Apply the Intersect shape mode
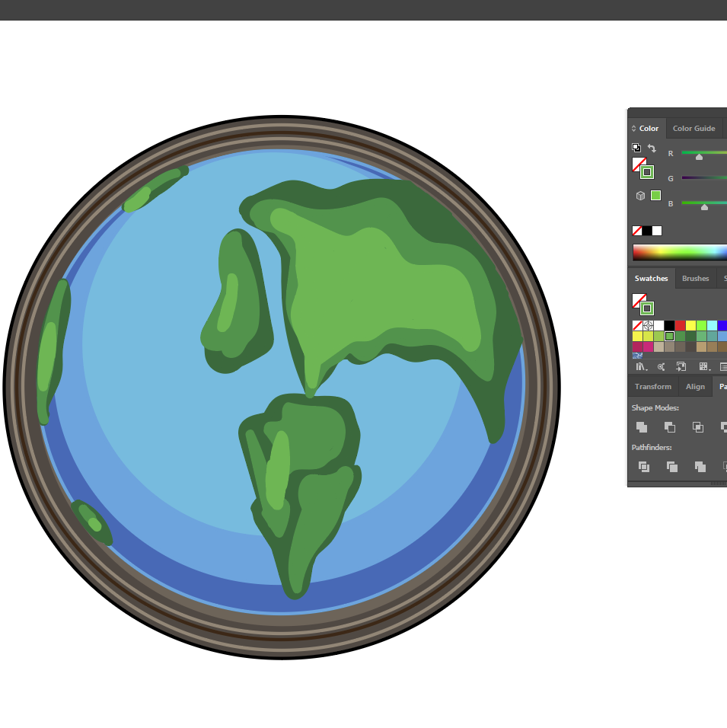Screen dimensions: 727x728 [698, 427]
